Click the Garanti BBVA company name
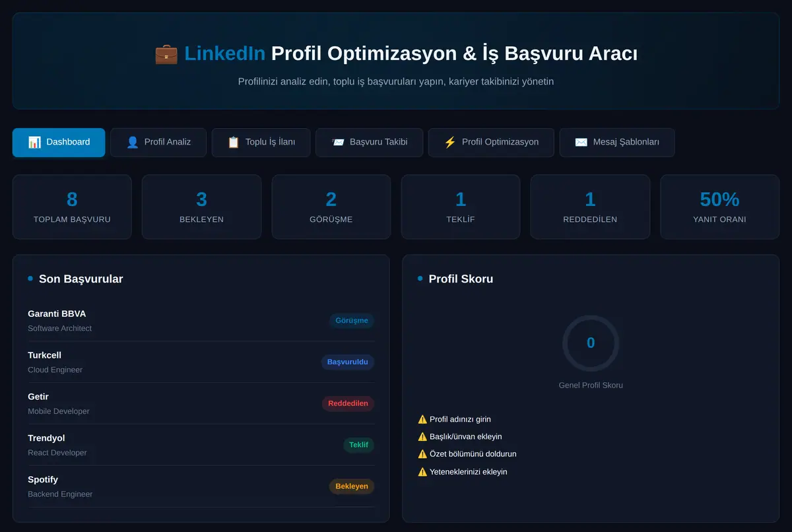 [57, 314]
